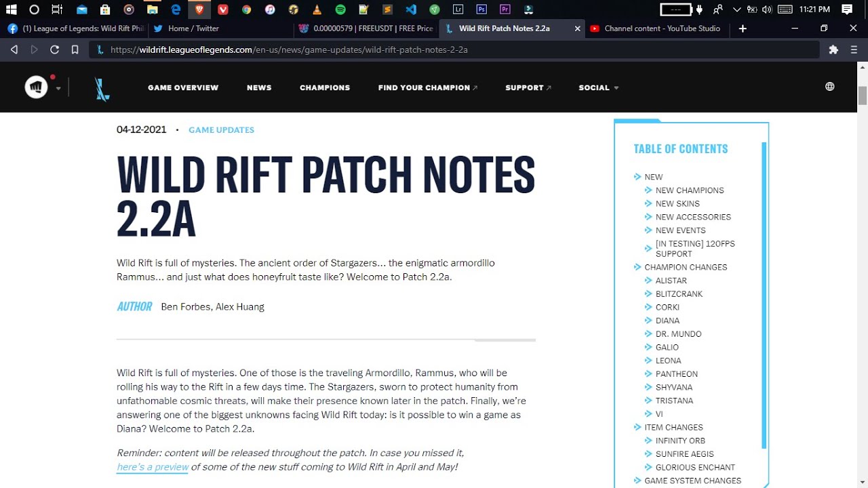
Task: Open the NEWS menu item
Action: coord(259,87)
